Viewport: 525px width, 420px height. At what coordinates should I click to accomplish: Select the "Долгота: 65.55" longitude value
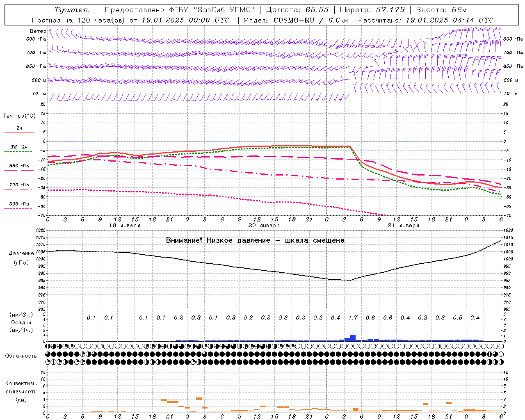(x=298, y=10)
